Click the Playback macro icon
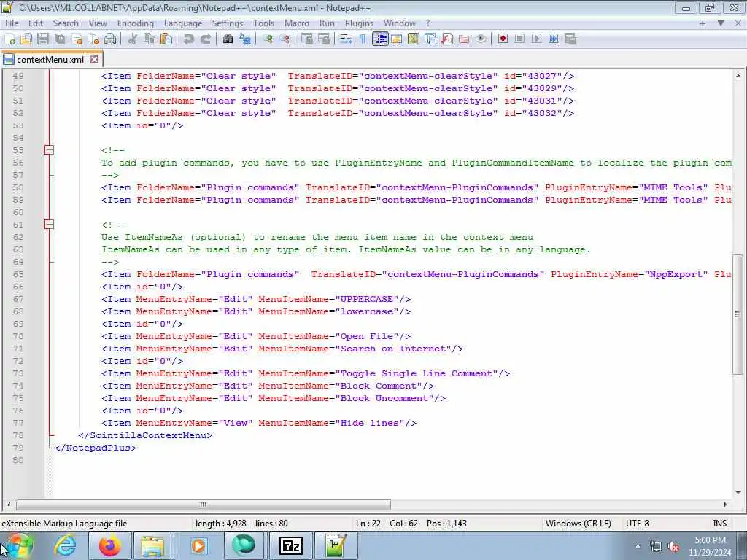747x560 pixels. (536, 39)
